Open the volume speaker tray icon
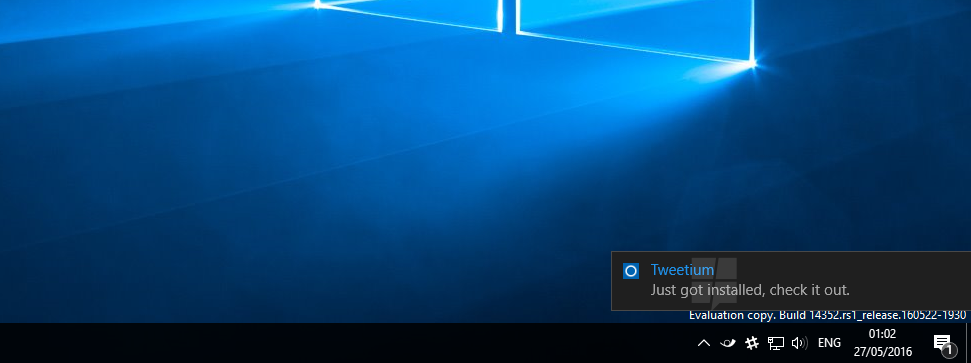The image size is (971, 363). (x=799, y=343)
